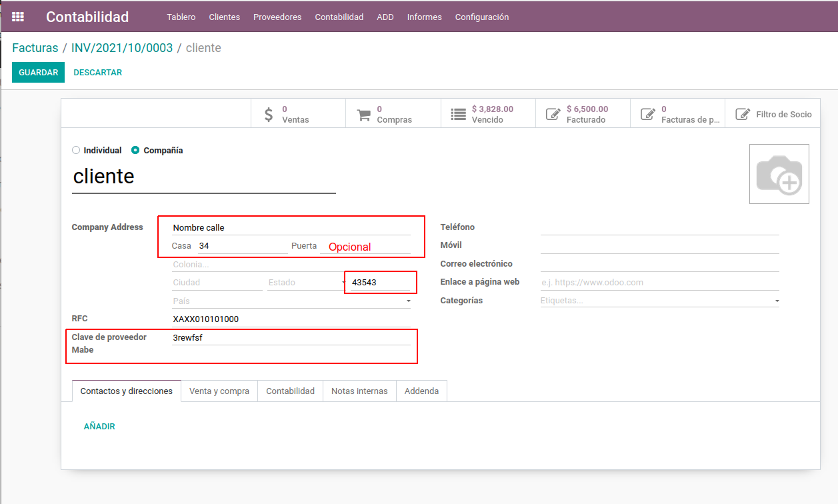This screenshot has width=838, height=504.
Task: Expand the País dropdown arrow
Action: pyautogui.click(x=408, y=301)
